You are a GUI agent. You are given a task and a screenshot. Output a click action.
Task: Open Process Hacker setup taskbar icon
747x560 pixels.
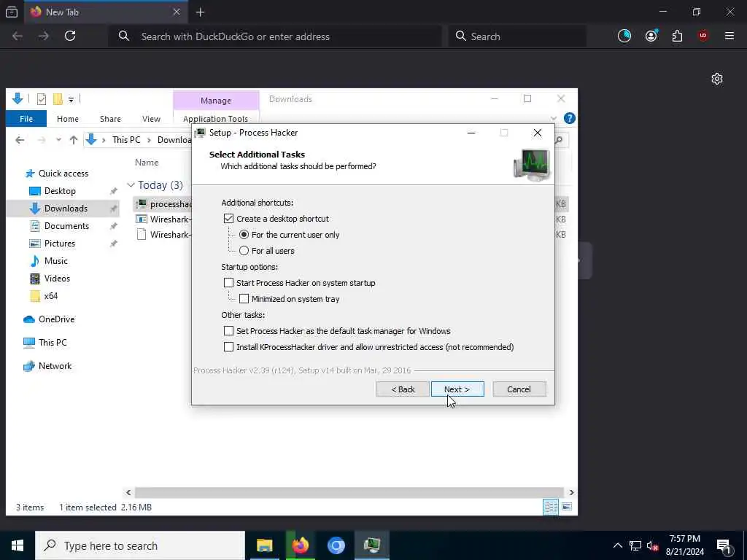(x=372, y=545)
